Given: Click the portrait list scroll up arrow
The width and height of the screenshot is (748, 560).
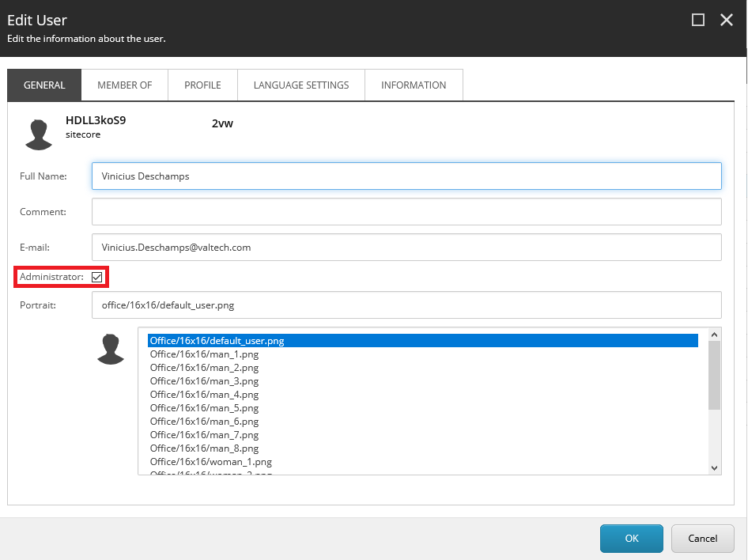Looking at the screenshot, I should (x=714, y=335).
